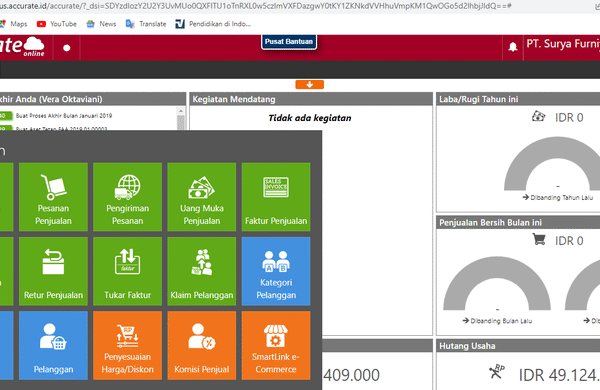
Task: Click the 'Dibanding Bulan Lalu' link
Action: 497,321
